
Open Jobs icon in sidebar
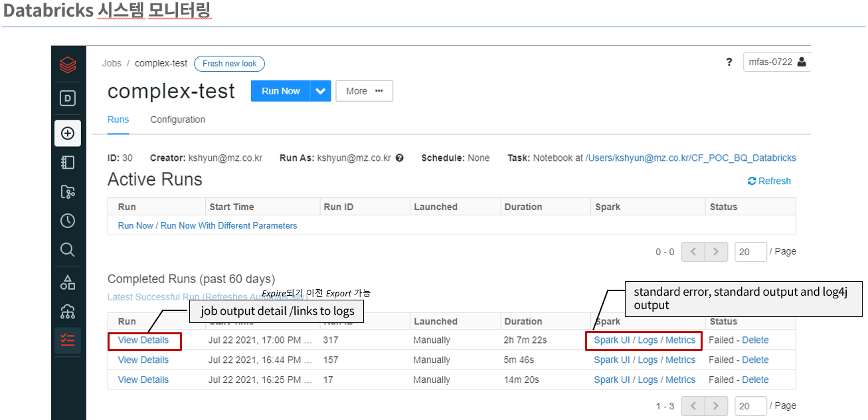click(x=68, y=340)
